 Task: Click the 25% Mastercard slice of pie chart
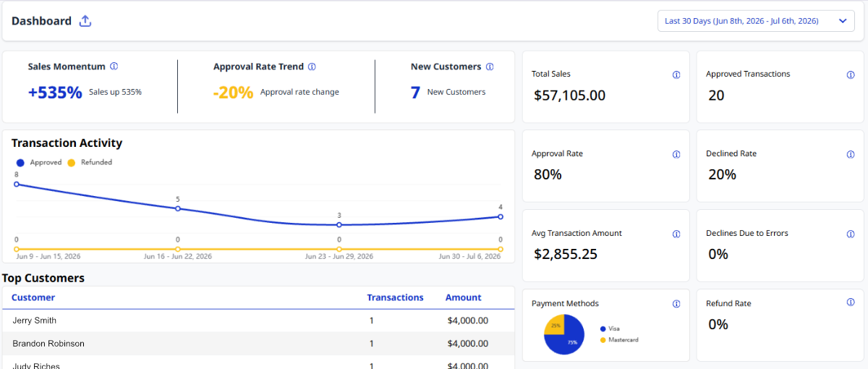(555, 325)
